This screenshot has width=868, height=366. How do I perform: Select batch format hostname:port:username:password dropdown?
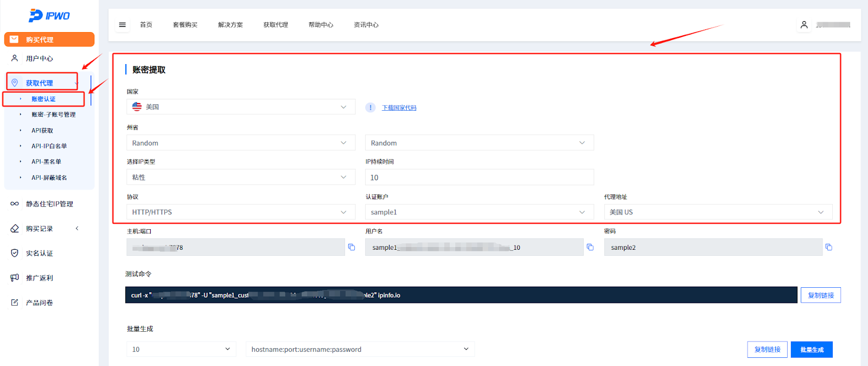360,349
